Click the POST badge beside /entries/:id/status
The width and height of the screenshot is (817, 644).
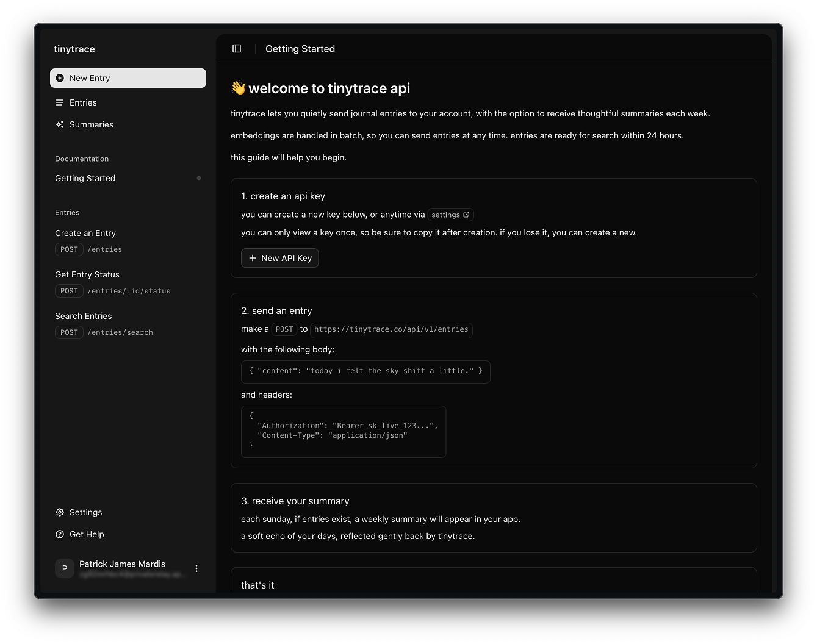click(69, 291)
